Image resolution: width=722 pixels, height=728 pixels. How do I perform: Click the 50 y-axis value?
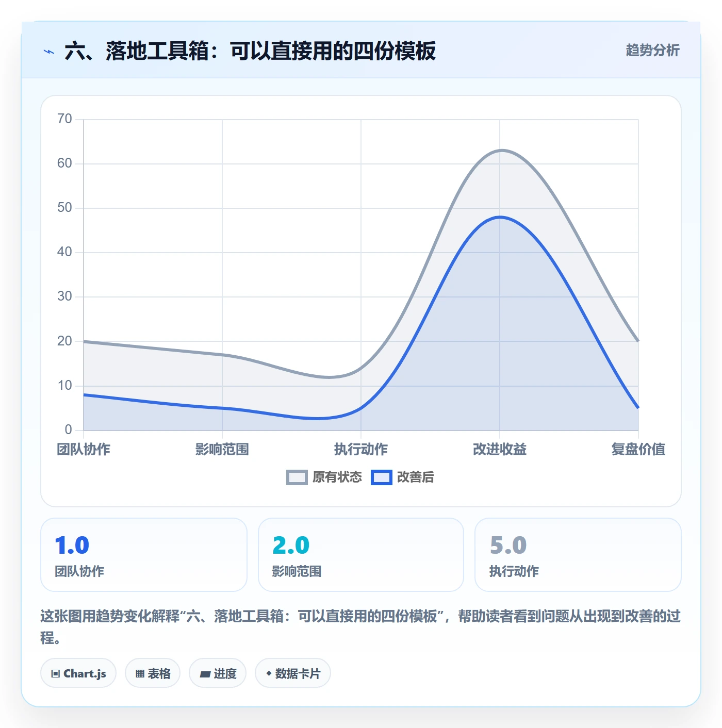[x=64, y=208]
